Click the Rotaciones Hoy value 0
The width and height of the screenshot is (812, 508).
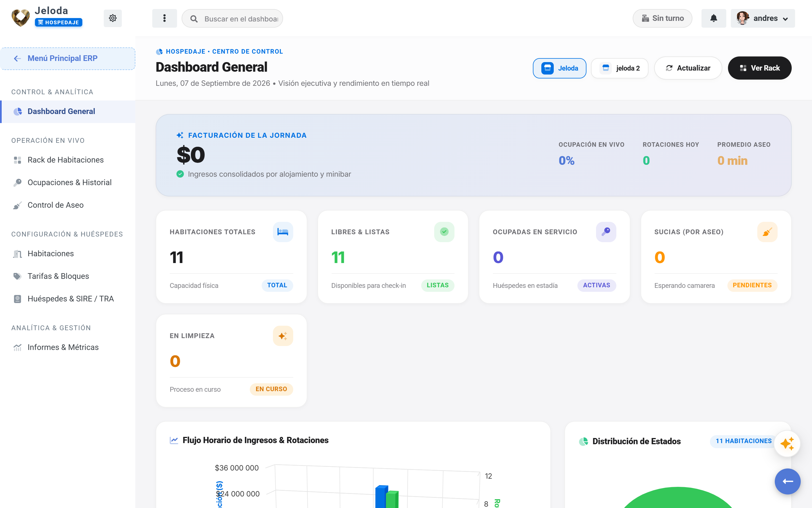point(646,161)
